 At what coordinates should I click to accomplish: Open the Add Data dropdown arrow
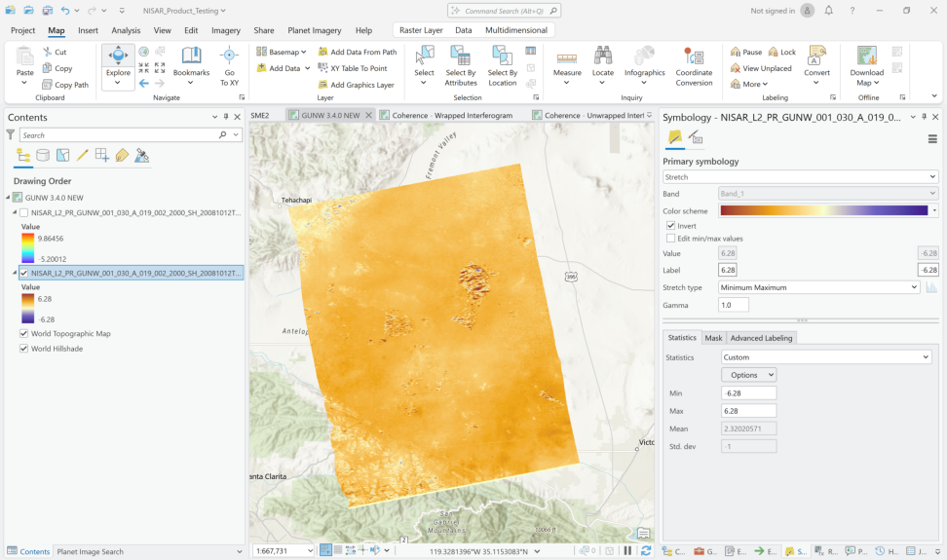click(308, 68)
